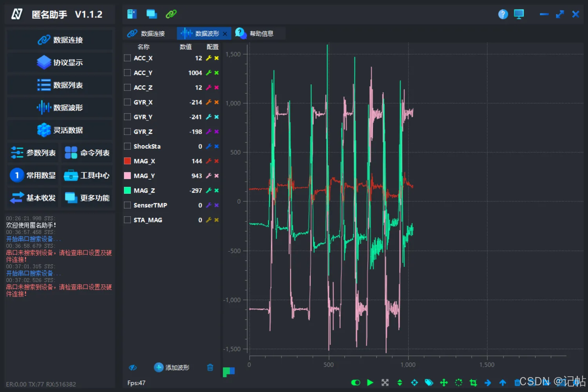Tick the ACC_Z checkbox
This screenshot has width=588, height=392.
[x=127, y=88]
